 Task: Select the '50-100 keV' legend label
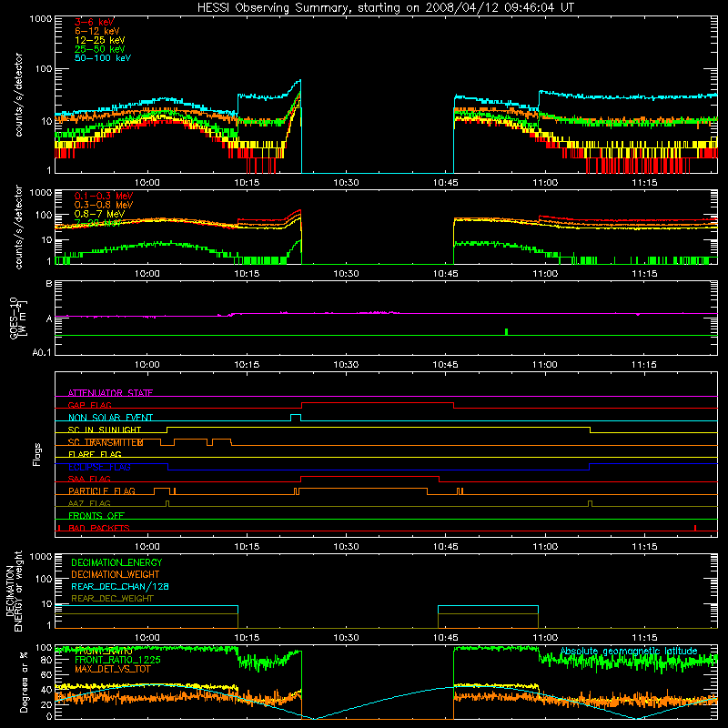pyautogui.click(x=103, y=58)
